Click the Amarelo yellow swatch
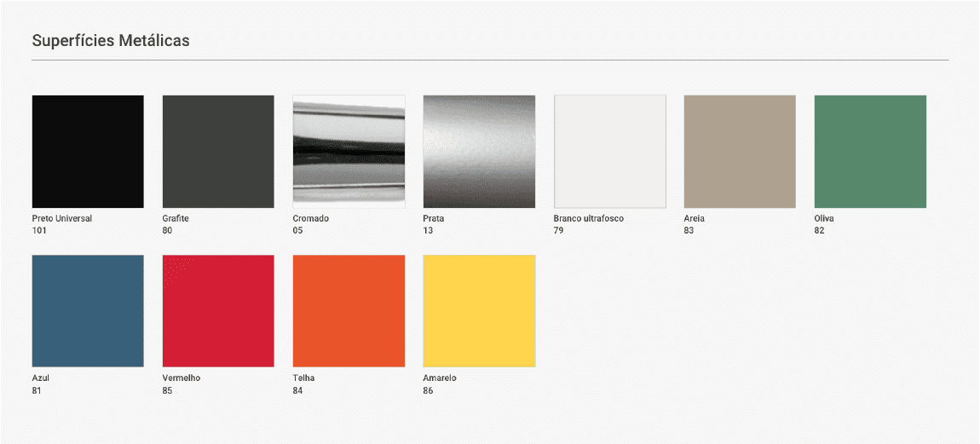The width and height of the screenshot is (980, 444). point(479,311)
